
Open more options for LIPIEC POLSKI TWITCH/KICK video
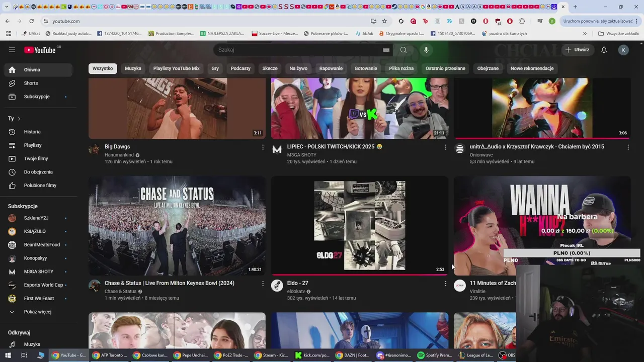(445, 147)
